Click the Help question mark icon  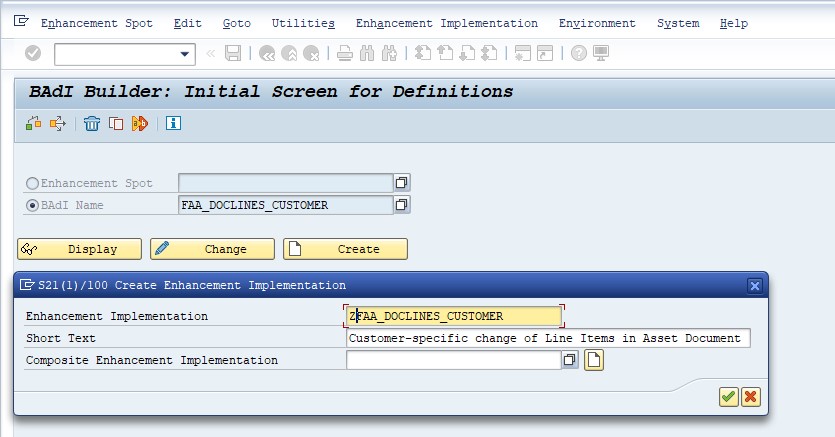[579, 53]
